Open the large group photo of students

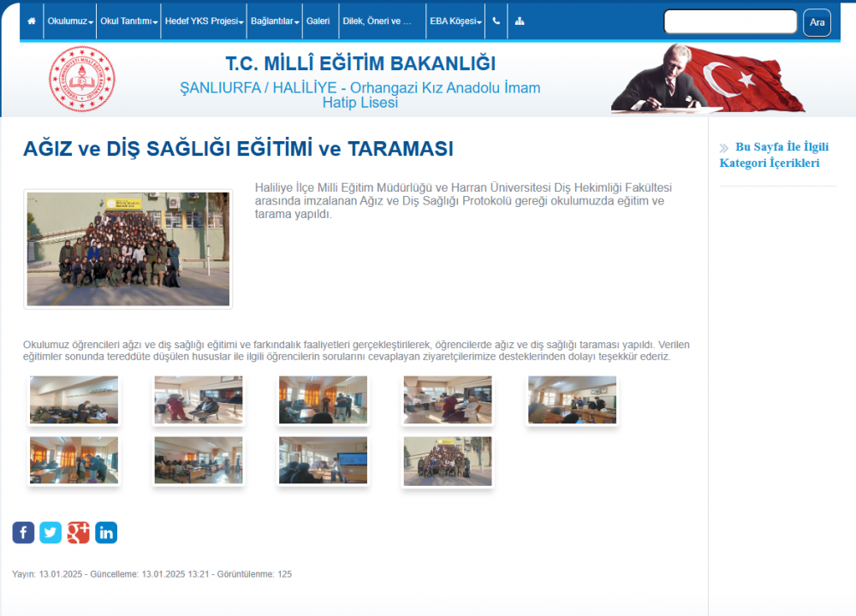click(128, 249)
